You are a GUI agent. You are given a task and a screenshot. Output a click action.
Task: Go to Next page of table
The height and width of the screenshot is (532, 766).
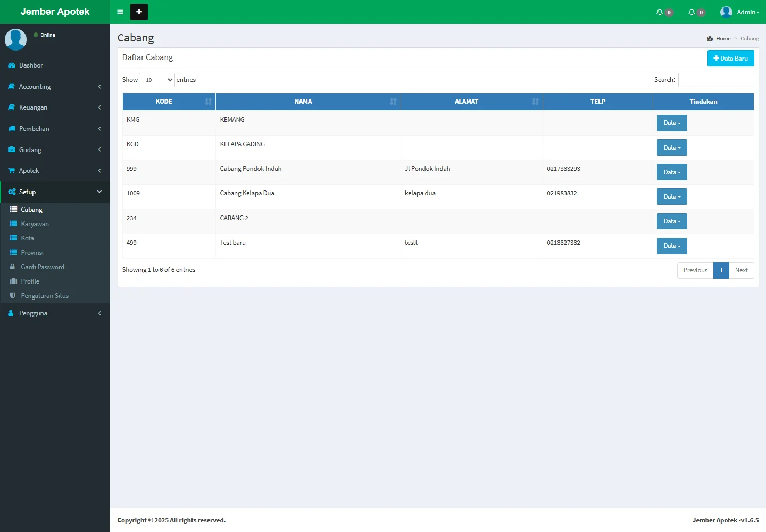(741, 270)
